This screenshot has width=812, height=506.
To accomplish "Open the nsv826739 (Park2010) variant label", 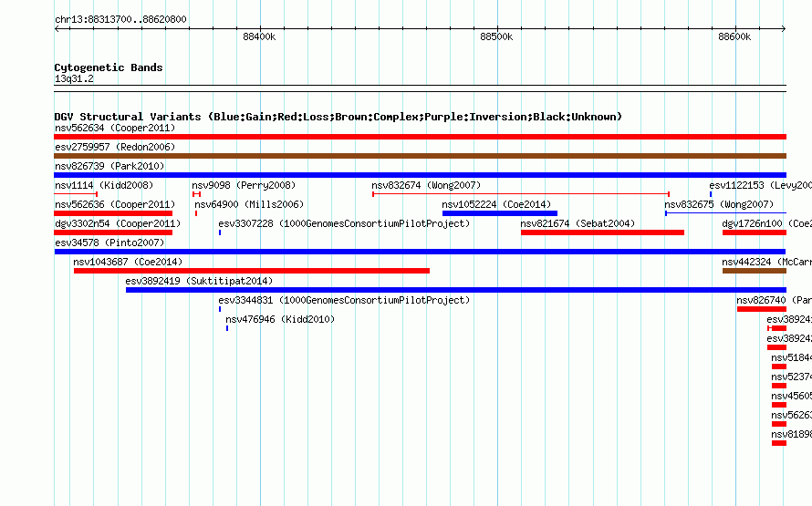I will pyautogui.click(x=109, y=166).
